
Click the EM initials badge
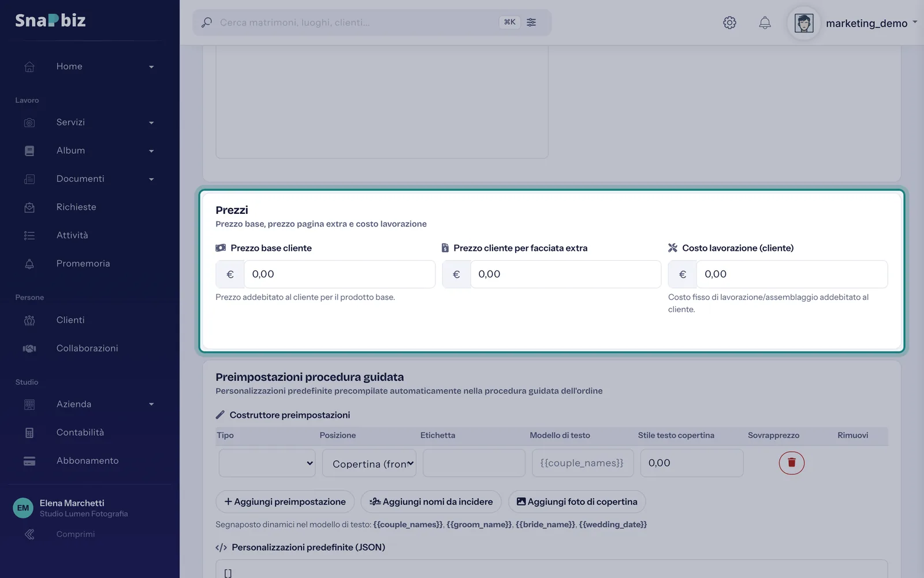point(23,508)
